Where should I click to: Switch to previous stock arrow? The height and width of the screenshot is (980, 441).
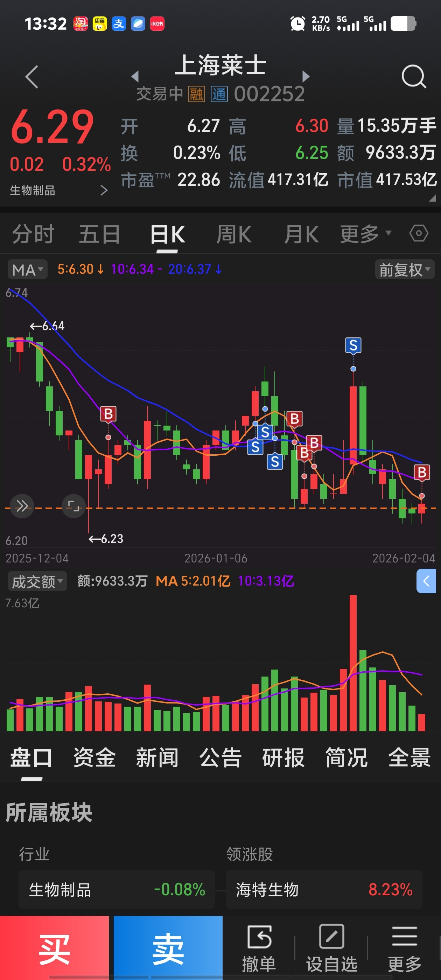[135, 76]
